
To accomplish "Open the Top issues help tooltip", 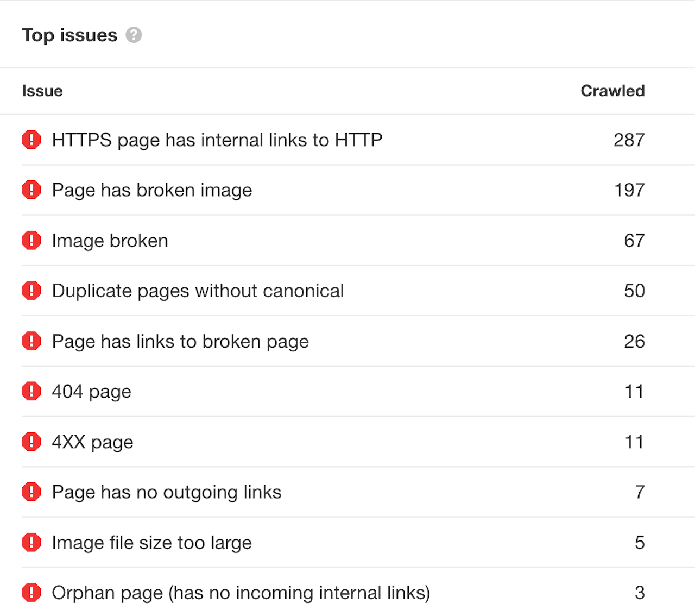I will coord(134,35).
